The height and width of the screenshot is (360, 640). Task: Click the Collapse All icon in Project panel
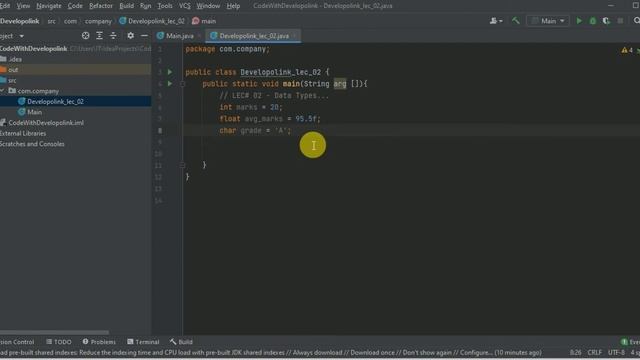(113, 36)
